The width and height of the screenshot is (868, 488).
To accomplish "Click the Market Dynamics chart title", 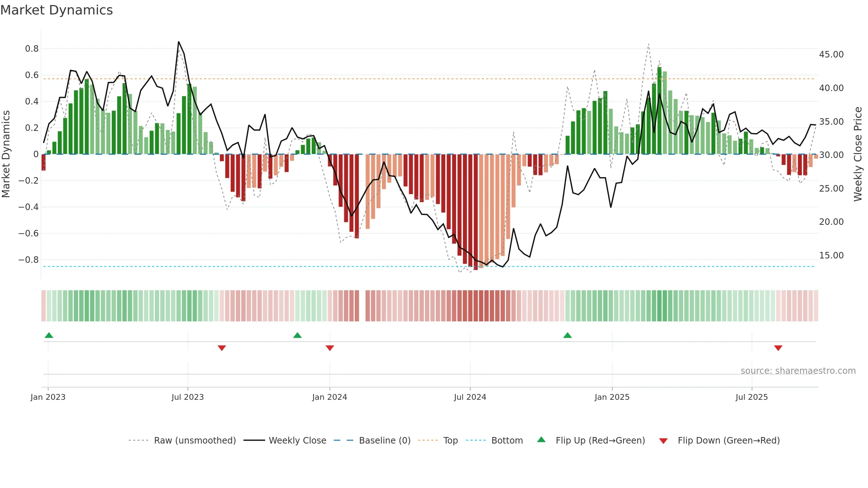I will pos(56,10).
